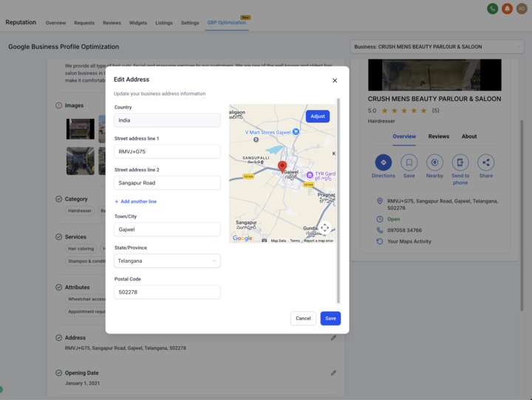The height and width of the screenshot is (400, 532).
Task: Go to the Settings nav tab
Action: [x=190, y=23]
